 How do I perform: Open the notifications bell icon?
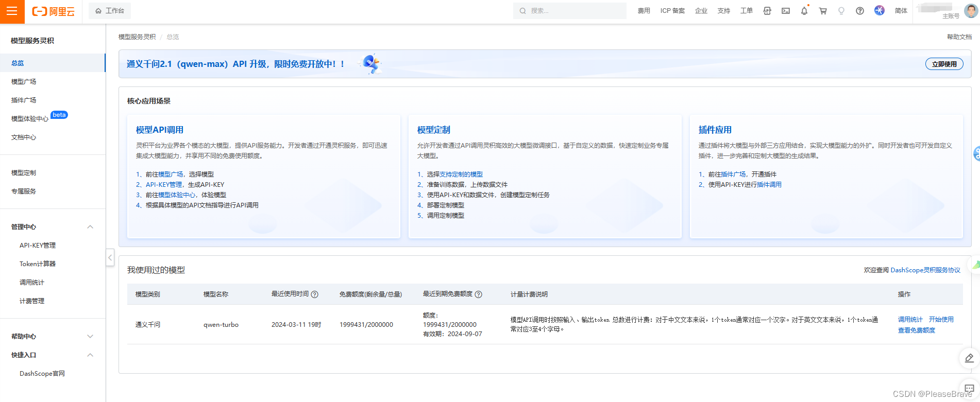(x=804, y=11)
